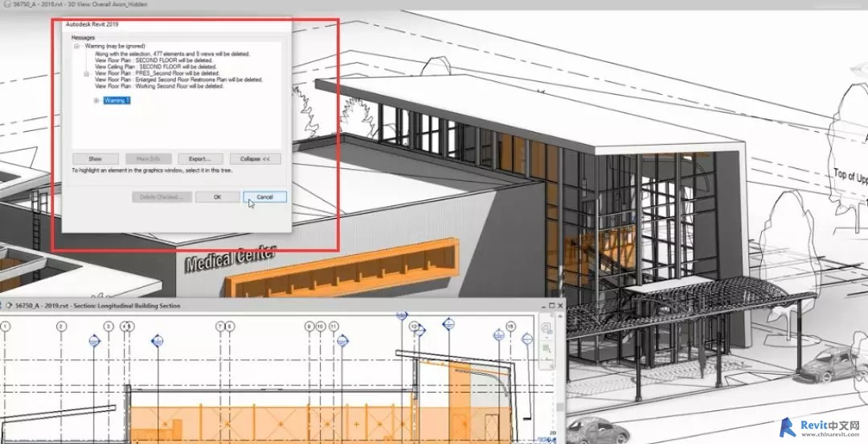The width and height of the screenshot is (868, 444).
Task: Select grid bubble 1 in the section view
Action: (x=6, y=327)
